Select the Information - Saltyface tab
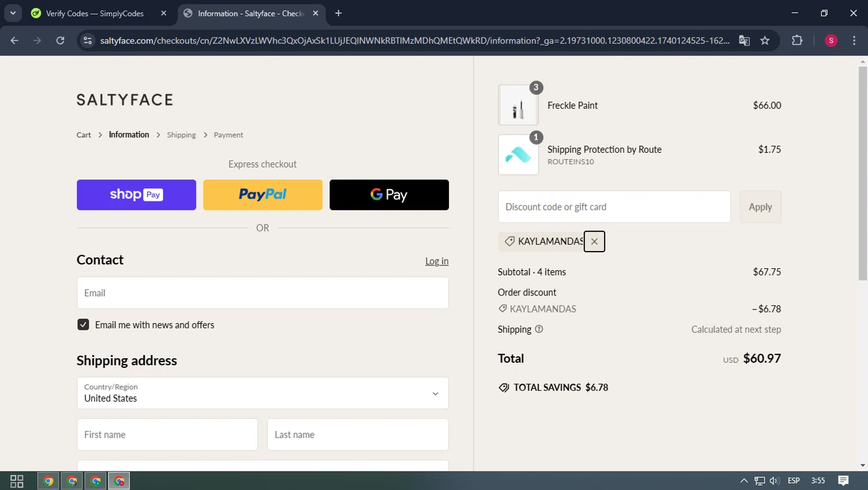The image size is (868, 490). click(251, 13)
